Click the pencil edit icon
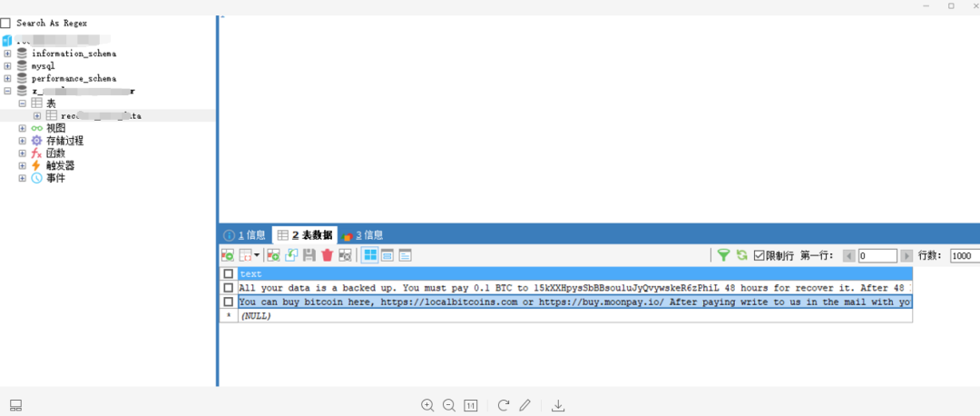Viewport: 980px width, 416px height. click(525, 405)
